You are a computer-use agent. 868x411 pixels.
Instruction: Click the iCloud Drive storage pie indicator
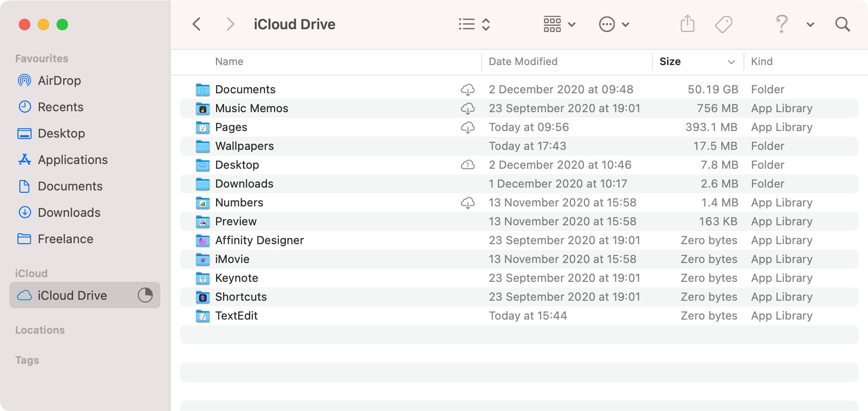click(x=145, y=295)
